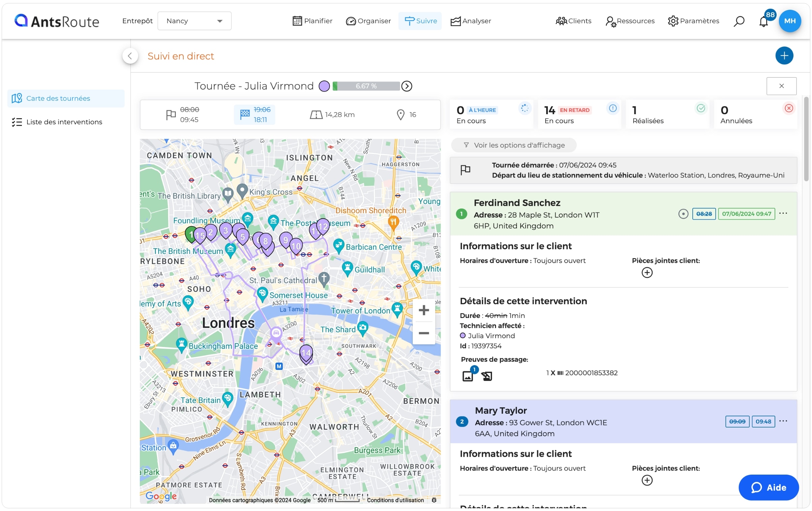Click map marker 3

click(226, 231)
